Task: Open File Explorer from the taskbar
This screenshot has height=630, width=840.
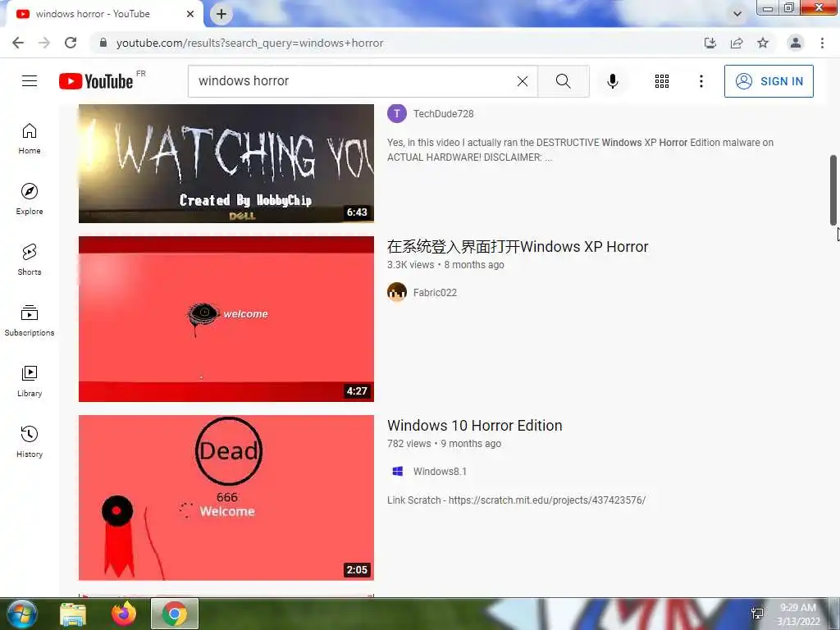Action: pos(73,614)
